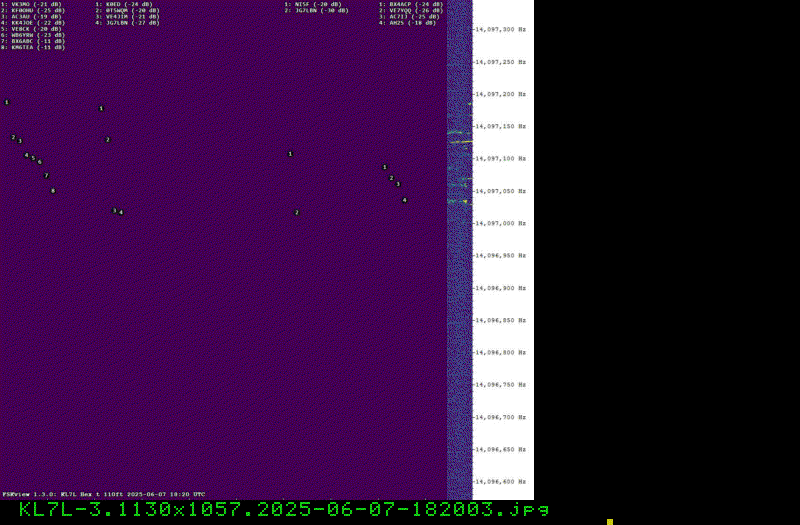Click the PSKview 1.3.0 footer text
This screenshot has height=525, width=800.
click(104, 494)
